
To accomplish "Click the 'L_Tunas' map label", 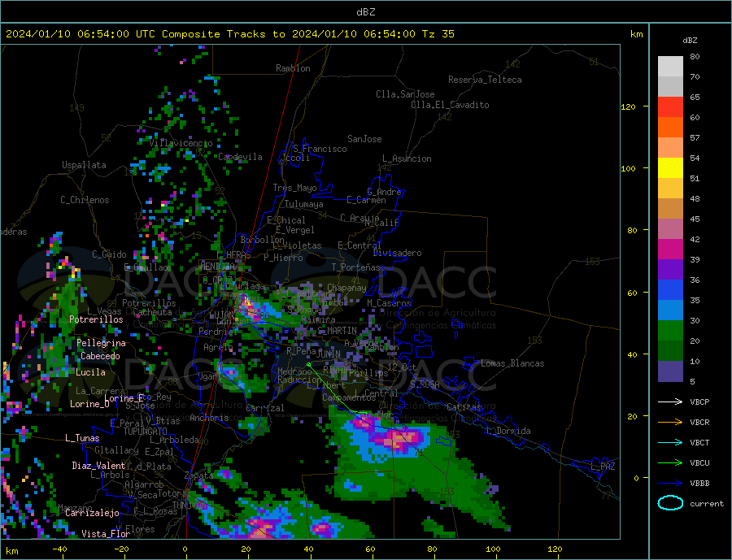I will pyautogui.click(x=82, y=438).
